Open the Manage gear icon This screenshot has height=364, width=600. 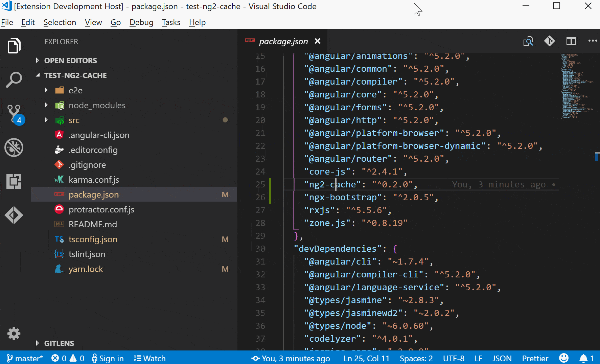point(14,334)
